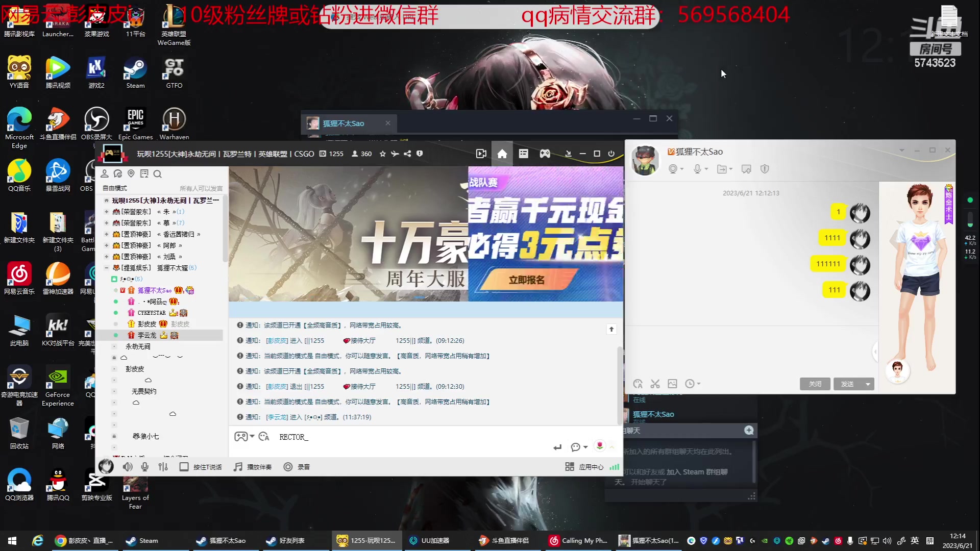The image size is (980, 551).
Task: Insert image icon in private chat toolbar
Action: pyautogui.click(x=673, y=384)
